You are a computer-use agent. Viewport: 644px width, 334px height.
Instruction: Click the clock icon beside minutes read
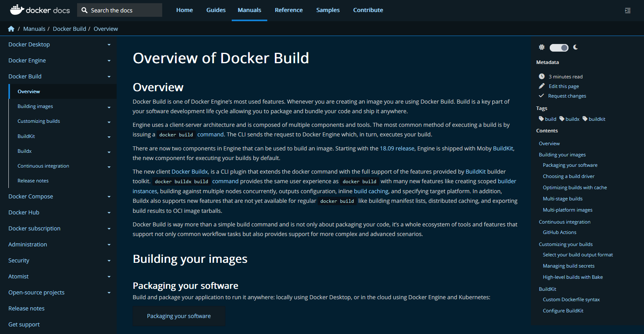pos(542,76)
